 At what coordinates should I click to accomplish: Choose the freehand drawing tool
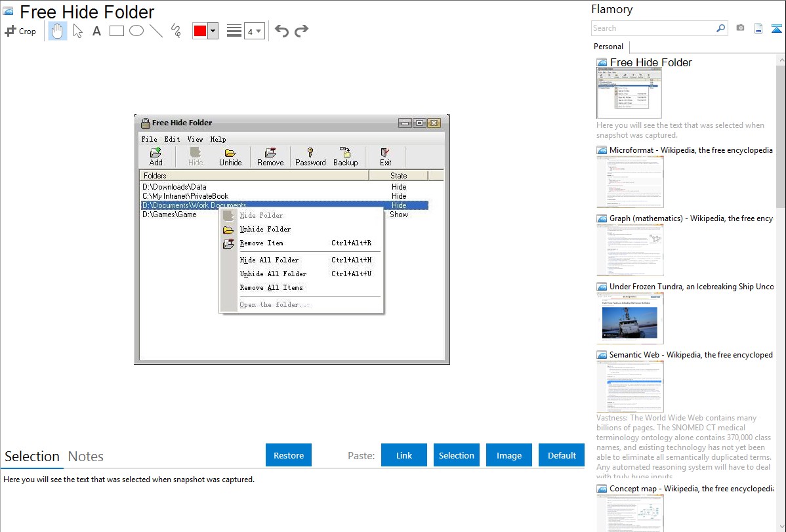click(176, 31)
